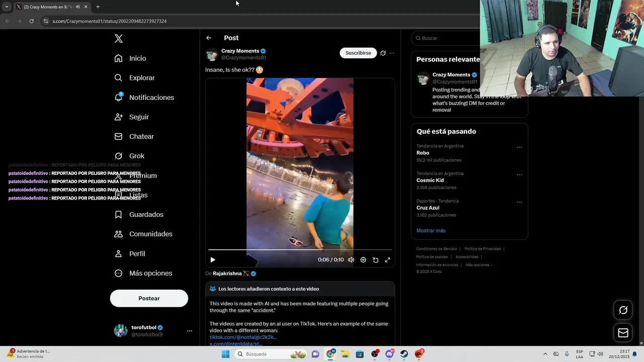This screenshot has height=362, width=644.
Task: Click the Cruz Azul trending topic
Action: tap(428, 208)
